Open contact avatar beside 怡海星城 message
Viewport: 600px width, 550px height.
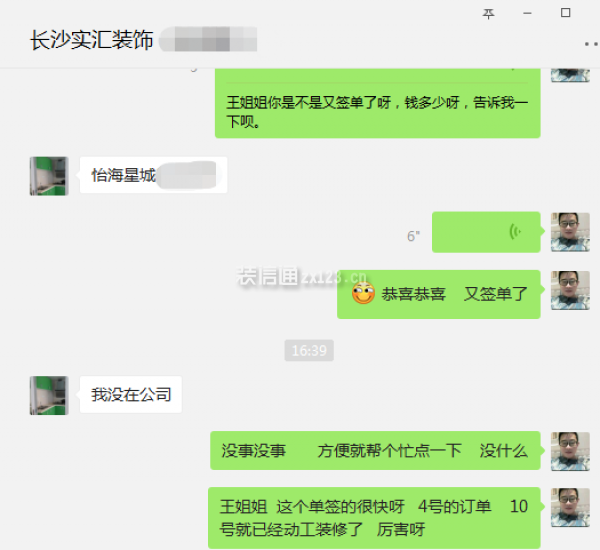point(49,176)
